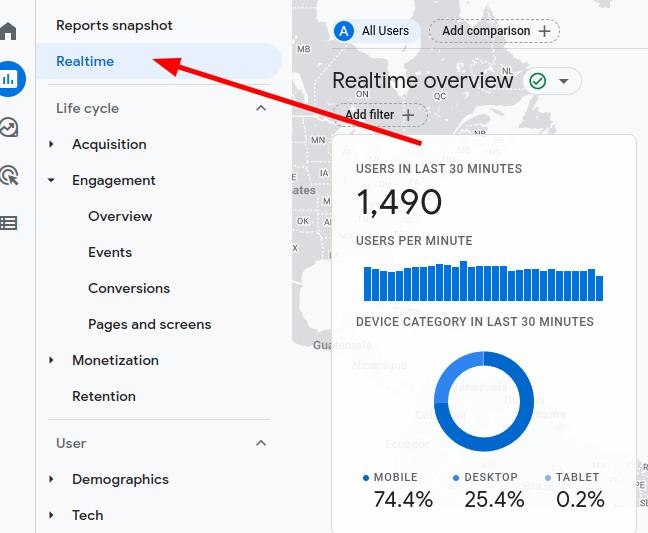Open the Retention report
Viewport: 648px width, 533px height.
(104, 397)
